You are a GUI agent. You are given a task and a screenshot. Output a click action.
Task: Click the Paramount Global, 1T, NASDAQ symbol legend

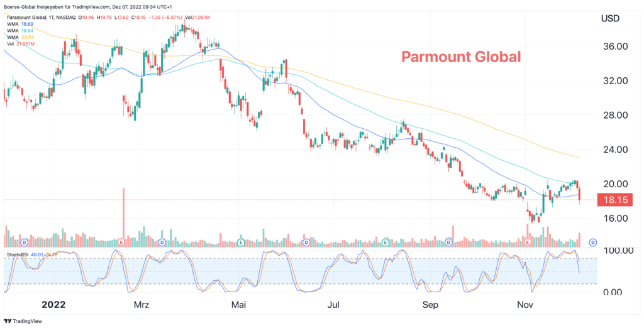tap(40, 18)
